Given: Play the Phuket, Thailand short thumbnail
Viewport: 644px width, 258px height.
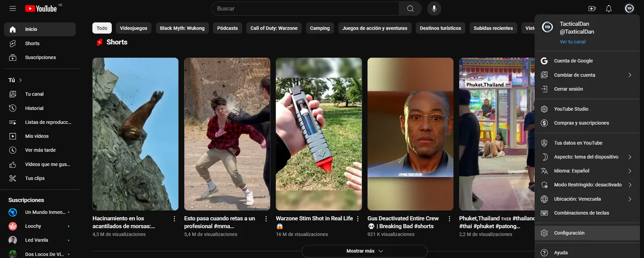Looking at the screenshot, I should pos(497,134).
